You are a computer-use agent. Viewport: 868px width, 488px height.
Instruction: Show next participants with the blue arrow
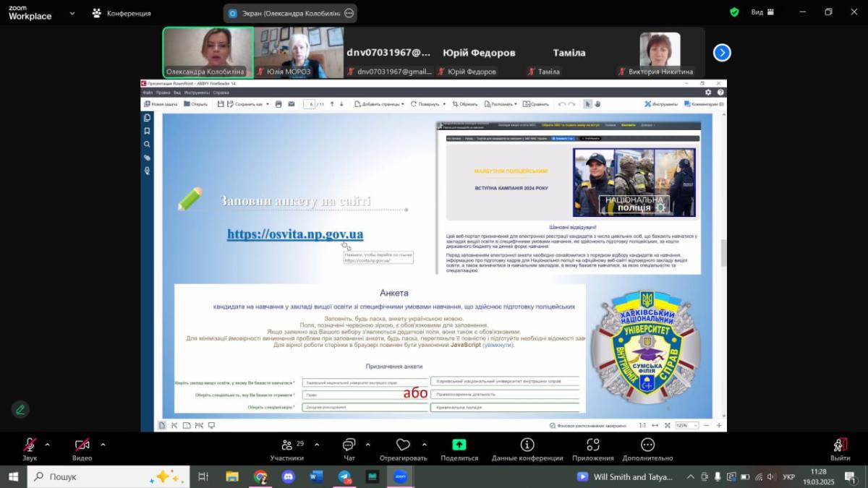(722, 53)
